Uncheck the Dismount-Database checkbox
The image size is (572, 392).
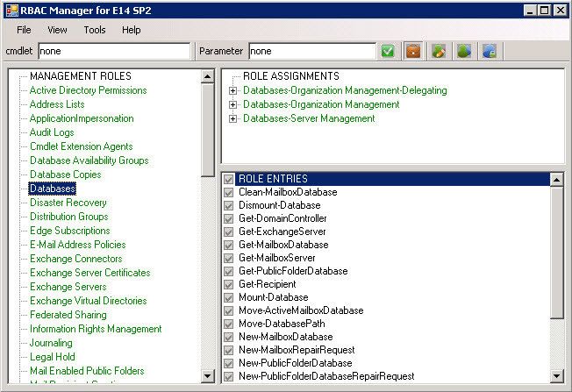[229, 205]
